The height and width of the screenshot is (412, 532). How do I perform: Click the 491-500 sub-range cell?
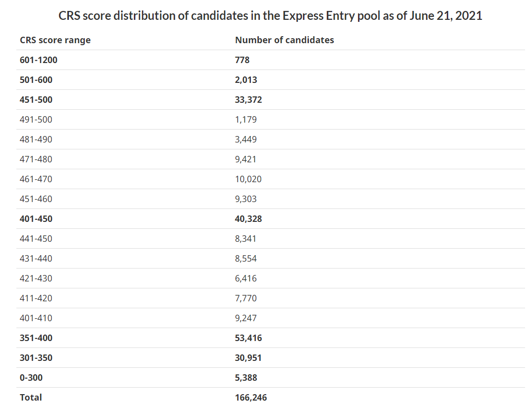[x=36, y=120]
